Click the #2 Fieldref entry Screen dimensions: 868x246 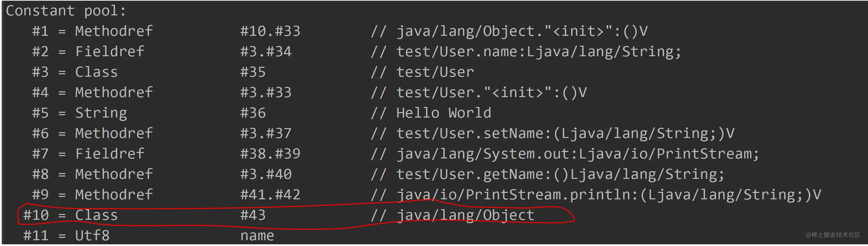[x=88, y=52]
